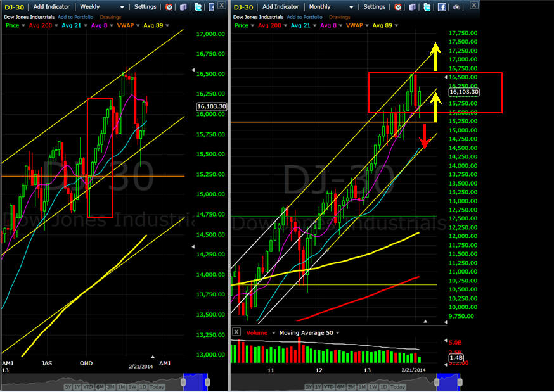The width and height of the screenshot is (554, 392).
Task: Expand Avg 89 options in Monthly chart
Action: coord(396,25)
